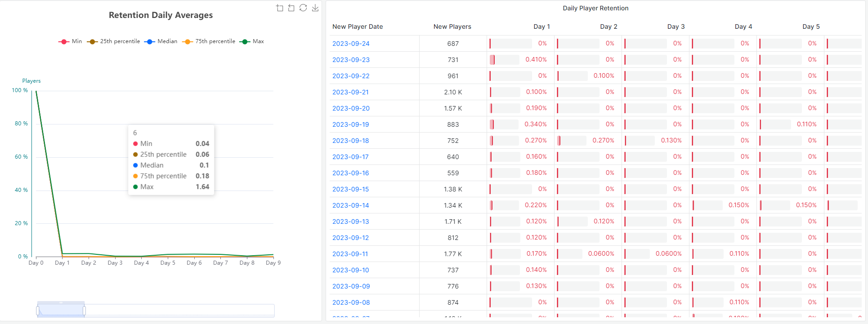
Task: Hide the Median series via the legend
Action: [161, 41]
